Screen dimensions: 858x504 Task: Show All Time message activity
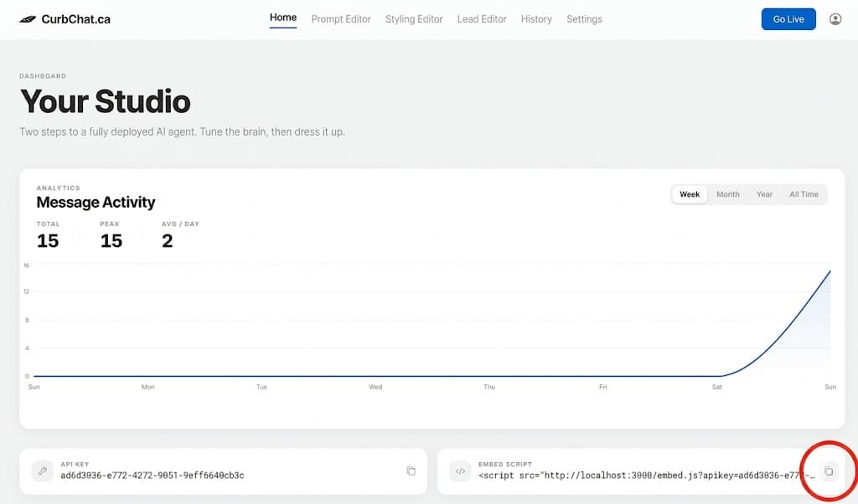point(804,193)
